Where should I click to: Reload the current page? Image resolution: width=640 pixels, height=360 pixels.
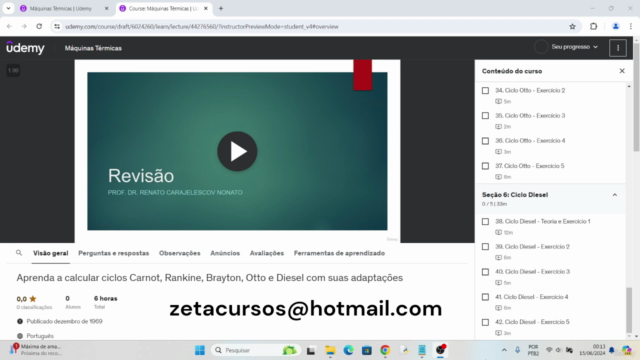click(x=39, y=27)
